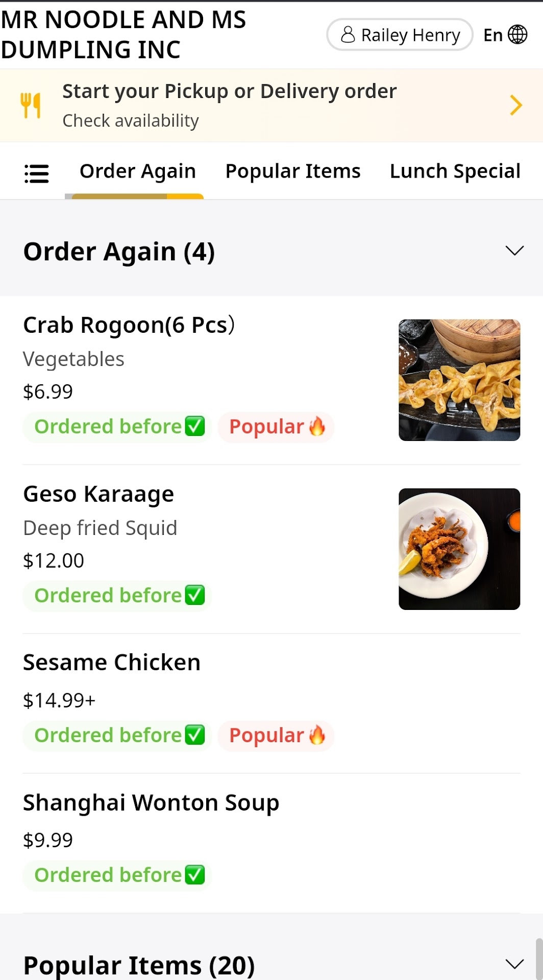Collapse the Order Again section chevron

(x=514, y=251)
